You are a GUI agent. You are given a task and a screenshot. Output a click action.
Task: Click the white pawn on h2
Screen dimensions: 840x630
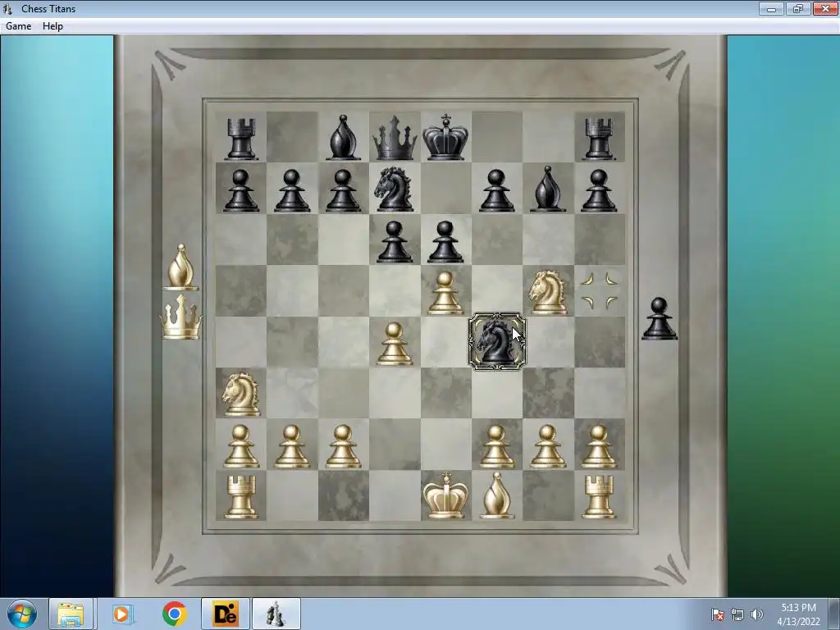[x=599, y=446]
